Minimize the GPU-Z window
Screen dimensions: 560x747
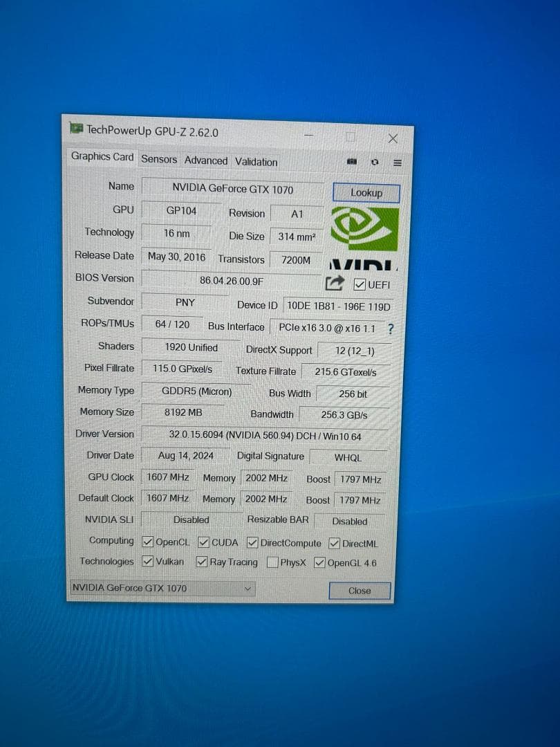coord(308,136)
